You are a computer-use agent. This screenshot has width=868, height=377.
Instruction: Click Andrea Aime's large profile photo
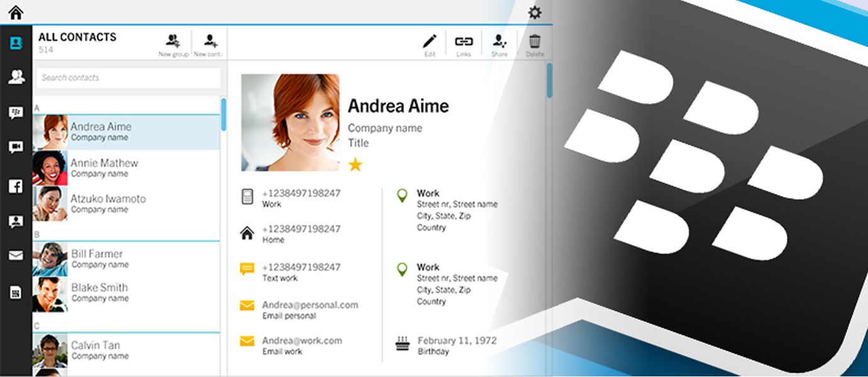pyautogui.click(x=290, y=123)
